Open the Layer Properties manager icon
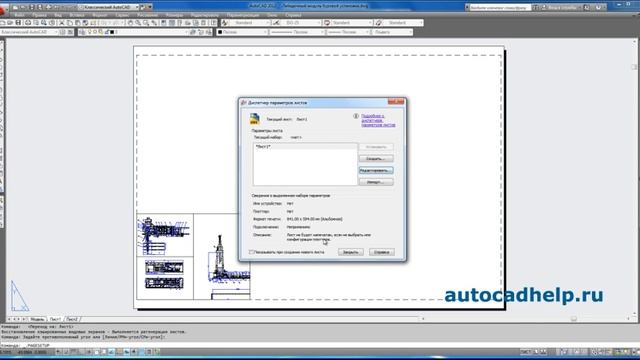Viewport: 640px width, 360px height. tap(82, 32)
